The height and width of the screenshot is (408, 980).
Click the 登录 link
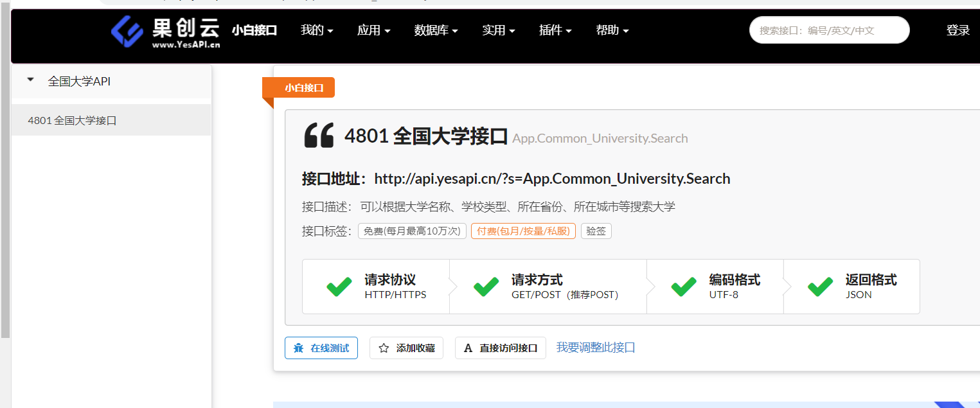(x=958, y=30)
